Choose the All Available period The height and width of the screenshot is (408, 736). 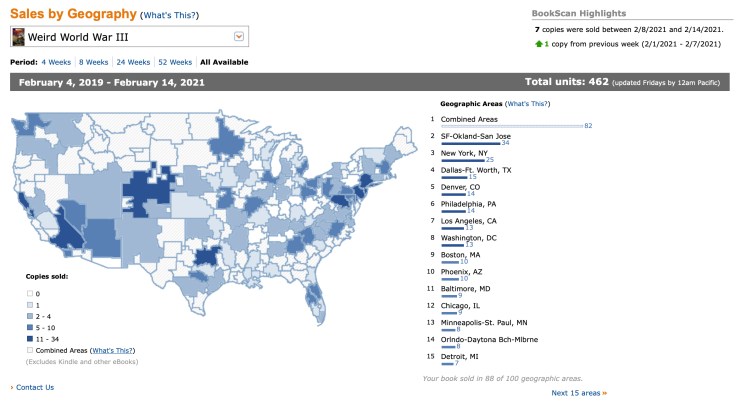click(x=226, y=62)
